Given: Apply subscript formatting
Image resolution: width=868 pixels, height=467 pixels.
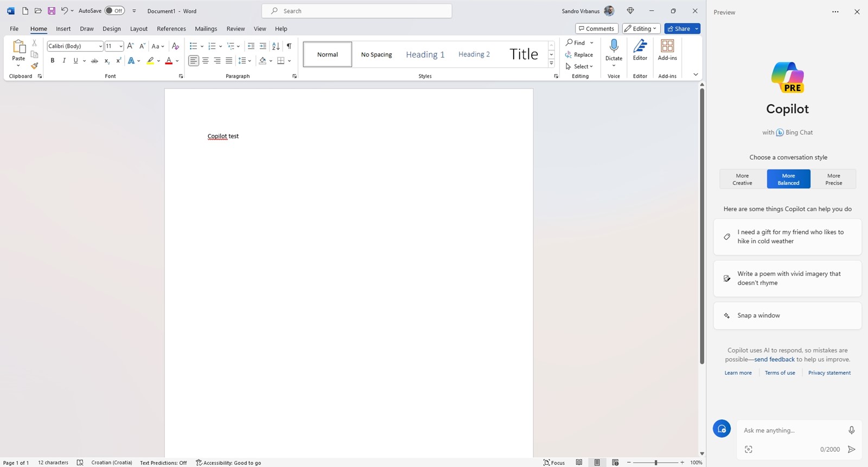Looking at the screenshot, I should pos(107,61).
